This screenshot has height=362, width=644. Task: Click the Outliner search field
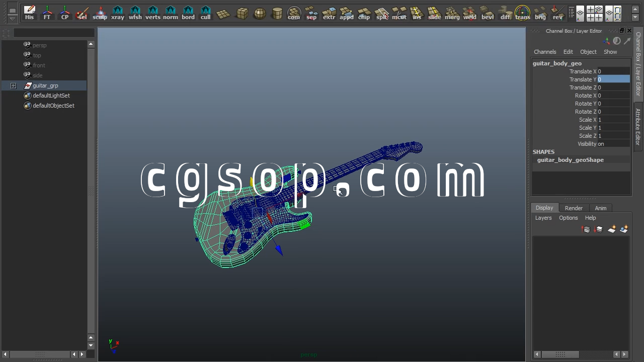point(54,33)
